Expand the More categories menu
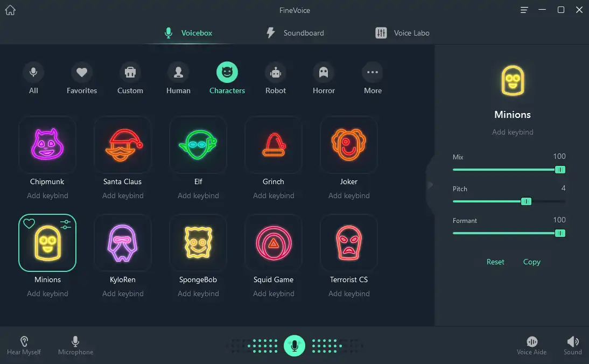Viewport: 589px width, 364px height. point(372,72)
